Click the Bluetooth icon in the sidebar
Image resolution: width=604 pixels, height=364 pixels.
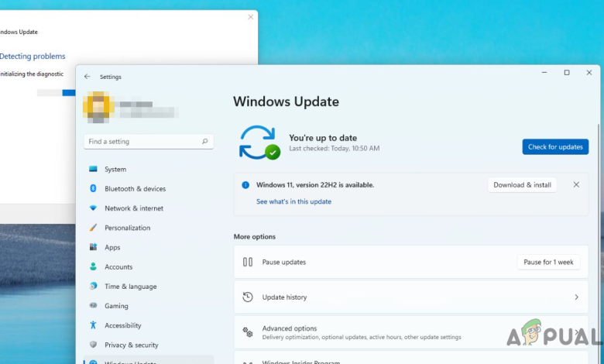[x=93, y=188]
